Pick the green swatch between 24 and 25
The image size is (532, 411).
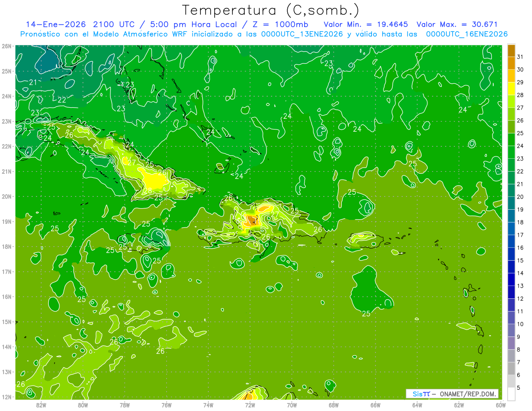click(511, 139)
